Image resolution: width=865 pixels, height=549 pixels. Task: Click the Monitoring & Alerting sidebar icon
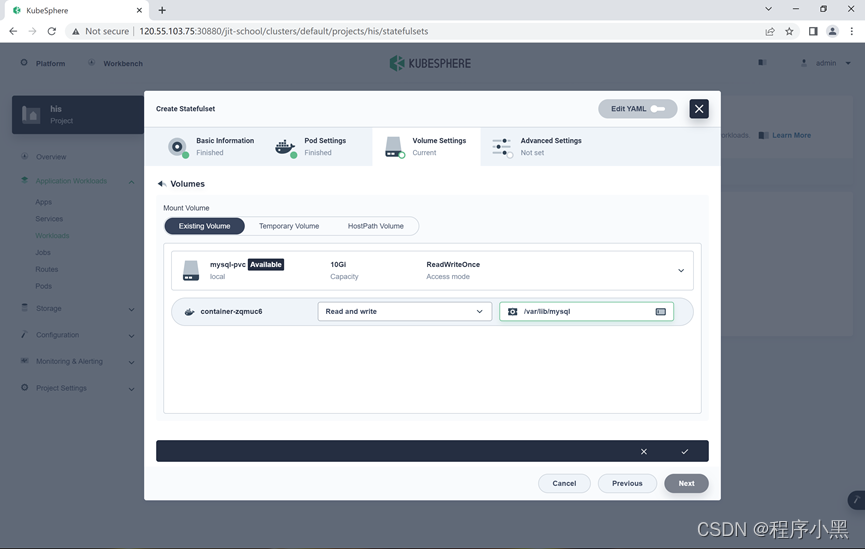coord(24,361)
